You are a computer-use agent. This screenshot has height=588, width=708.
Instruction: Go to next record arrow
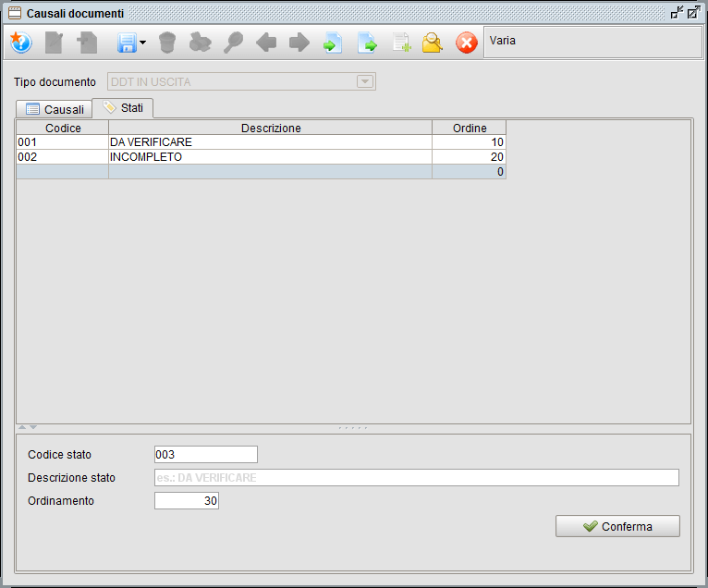pos(299,43)
